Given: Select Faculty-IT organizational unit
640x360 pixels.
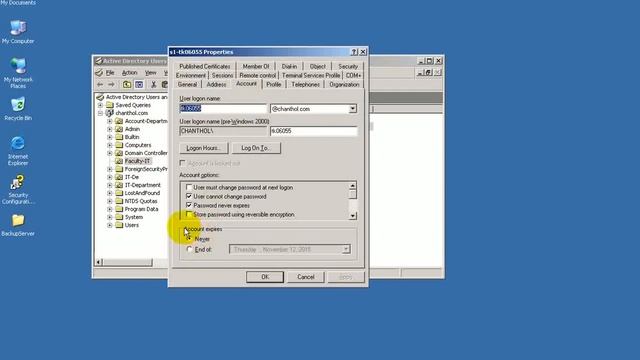Looking at the screenshot, I should 137,161.
